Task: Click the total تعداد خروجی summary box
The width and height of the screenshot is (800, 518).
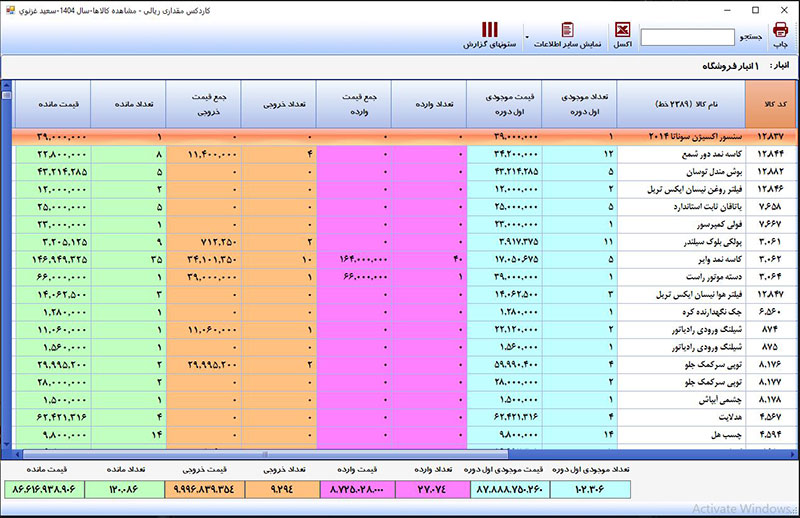Action: pos(282,489)
